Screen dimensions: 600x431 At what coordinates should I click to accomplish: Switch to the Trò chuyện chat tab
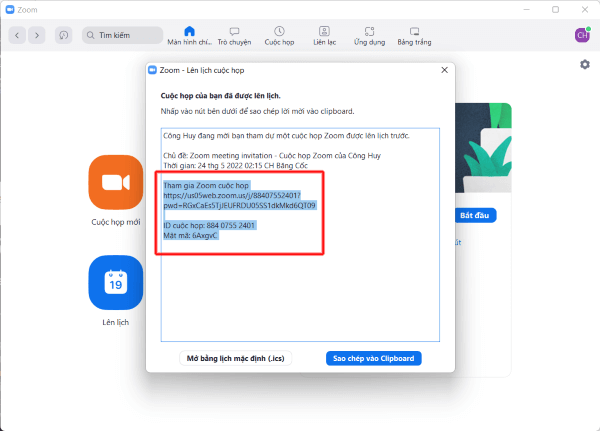(x=234, y=36)
